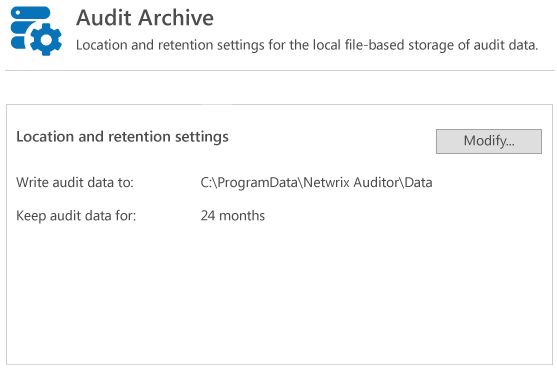Screen dimensions: 557x369
Task: Click the path C:\ProgramData\Netwrix Auditor\Data
Action: pos(316,182)
